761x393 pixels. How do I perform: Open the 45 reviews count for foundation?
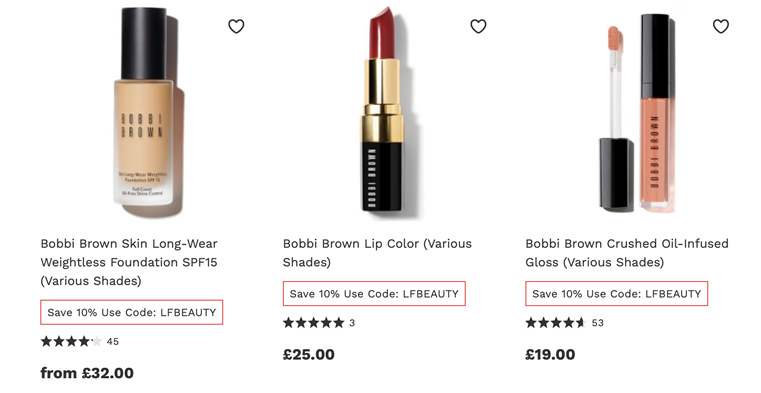(113, 342)
